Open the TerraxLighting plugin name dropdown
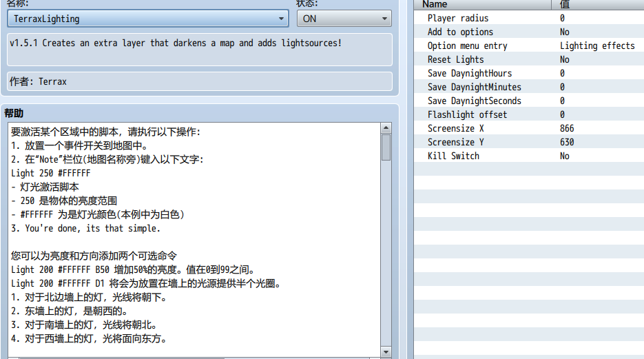Screen dimensions: 644x359 pos(148,19)
